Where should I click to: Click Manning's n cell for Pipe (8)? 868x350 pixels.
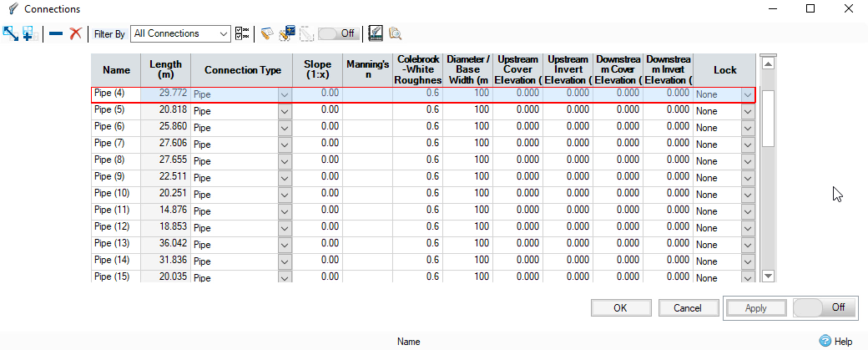click(367, 160)
